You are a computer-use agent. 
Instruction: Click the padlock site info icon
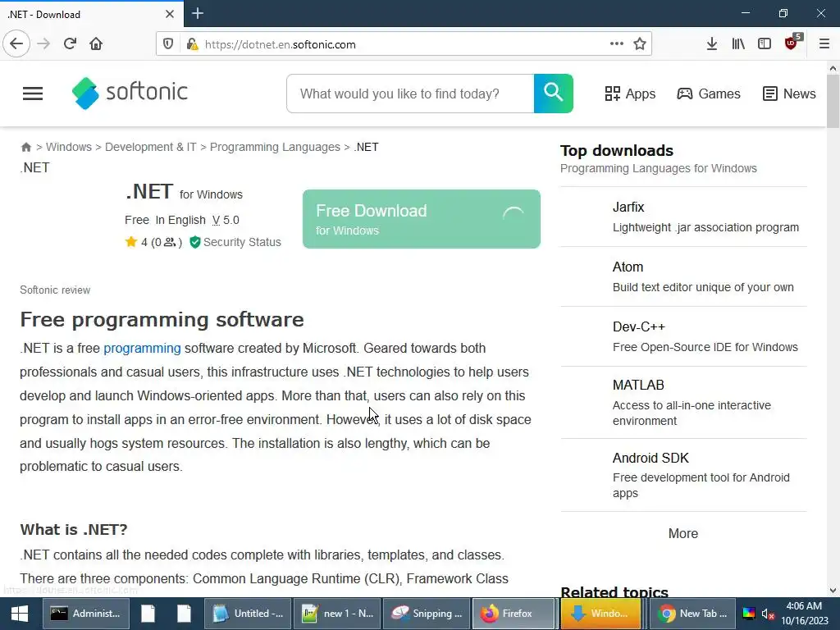(192, 44)
